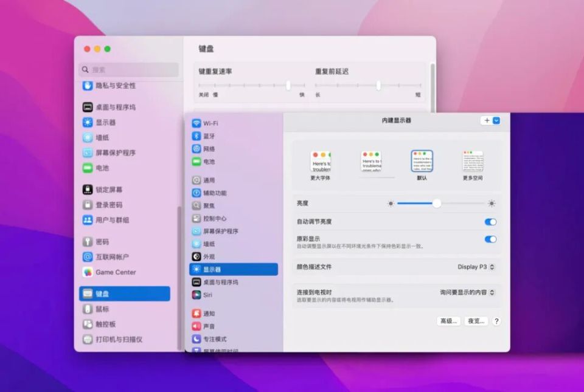This screenshot has width=584, height=392.
Task: Disable 原彩显示 True Tone
Action: 490,239
